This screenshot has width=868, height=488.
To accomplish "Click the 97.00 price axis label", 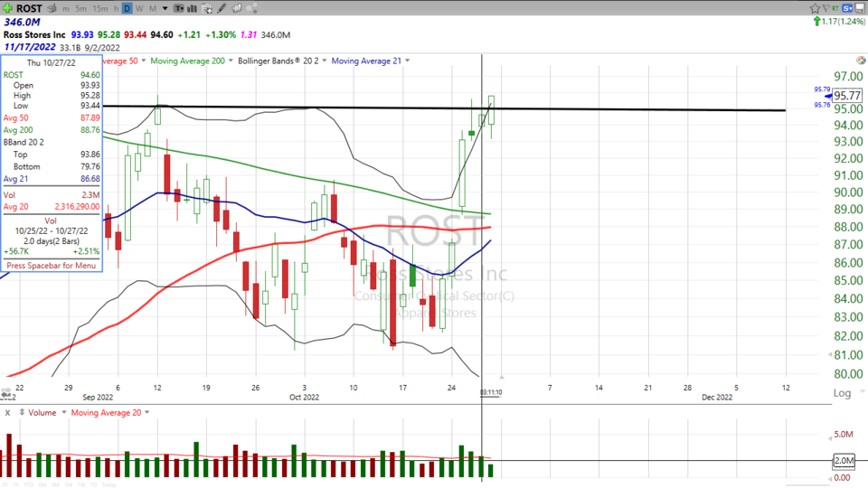I will 848,76.
